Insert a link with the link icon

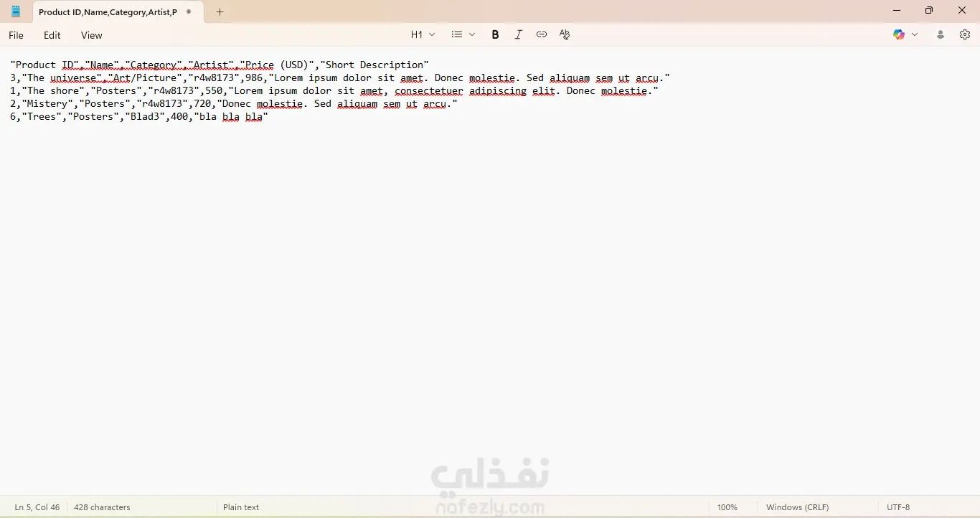click(x=542, y=34)
